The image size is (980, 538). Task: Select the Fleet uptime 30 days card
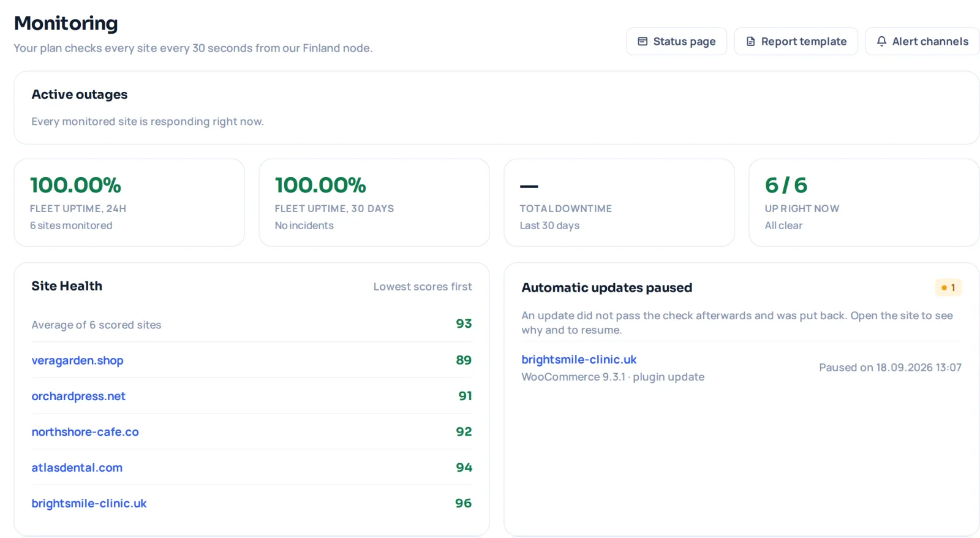[374, 203]
